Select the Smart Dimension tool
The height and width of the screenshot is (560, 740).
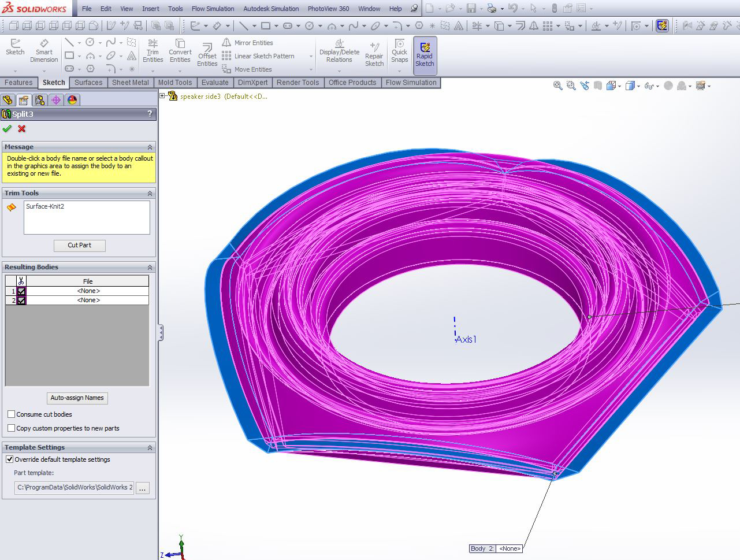tap(44, 51)
